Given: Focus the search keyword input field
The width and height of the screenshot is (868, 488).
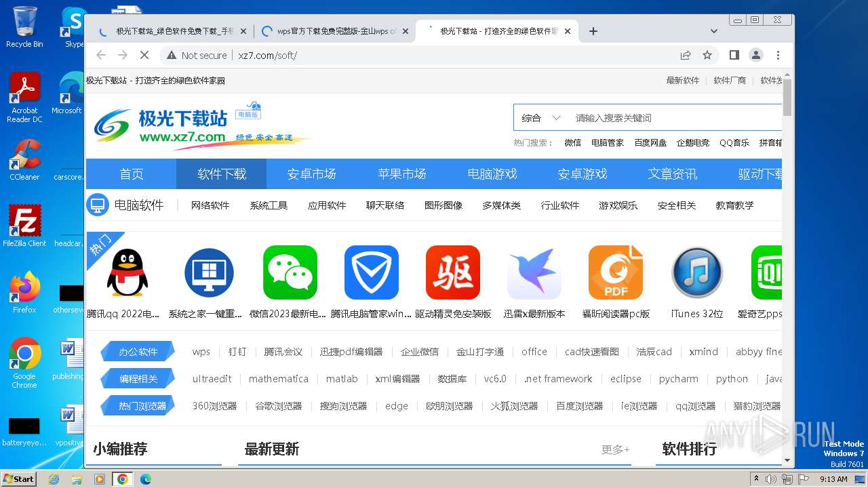Looking at the screenshot, I should click(x=675, y=118).
